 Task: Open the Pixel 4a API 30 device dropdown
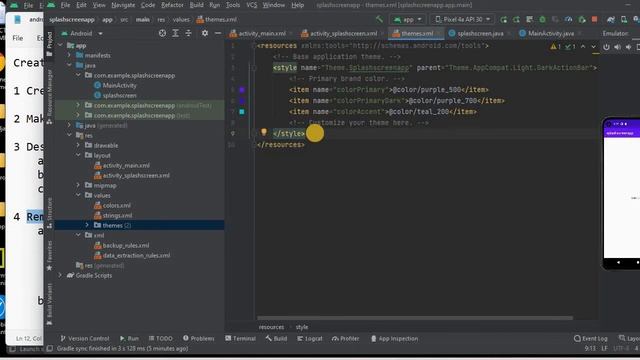point(462,19)
